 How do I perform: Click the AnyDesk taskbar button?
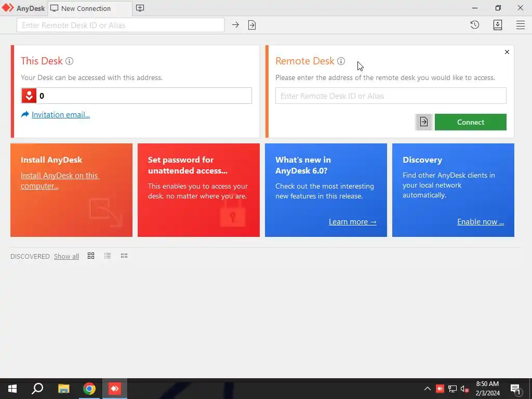tap(115, 389)
